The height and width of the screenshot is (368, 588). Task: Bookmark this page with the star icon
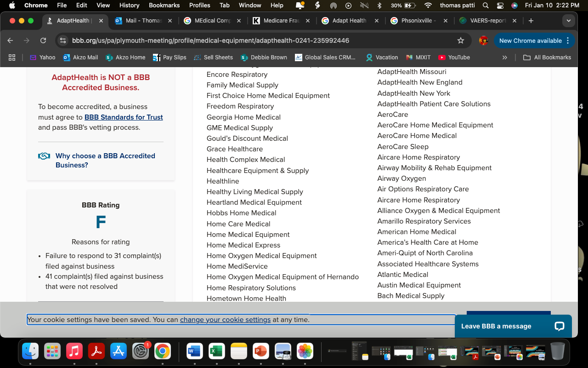pos(461,40)
